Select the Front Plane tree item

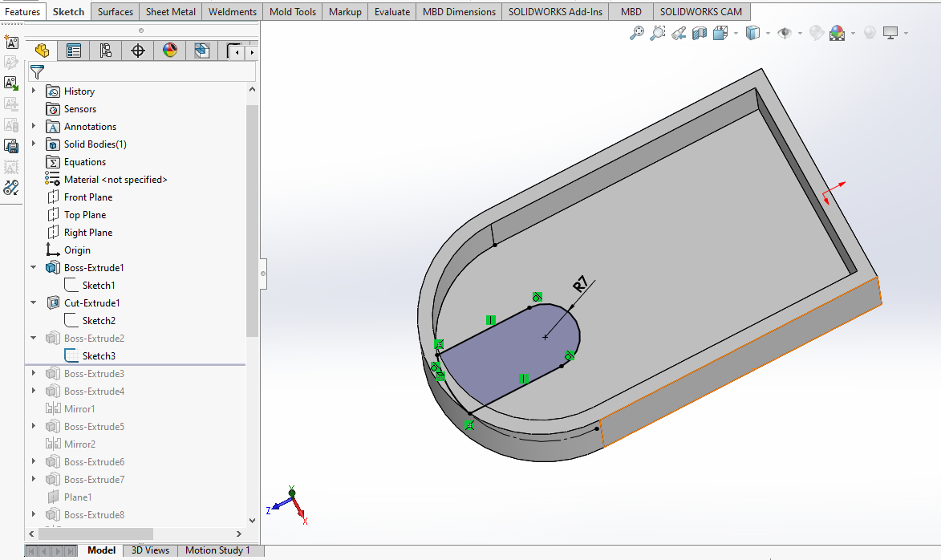click(88, 197)
